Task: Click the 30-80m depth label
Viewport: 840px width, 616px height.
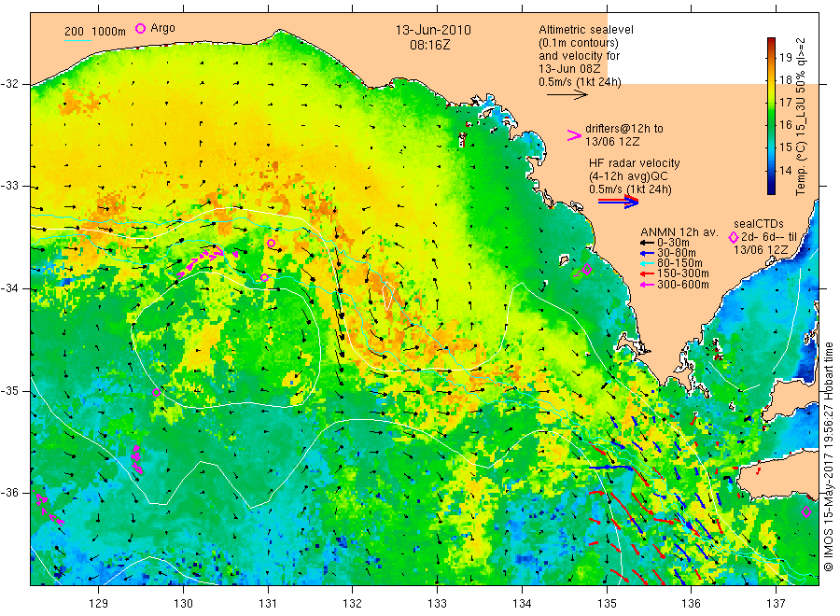Action: coord(677,253)
